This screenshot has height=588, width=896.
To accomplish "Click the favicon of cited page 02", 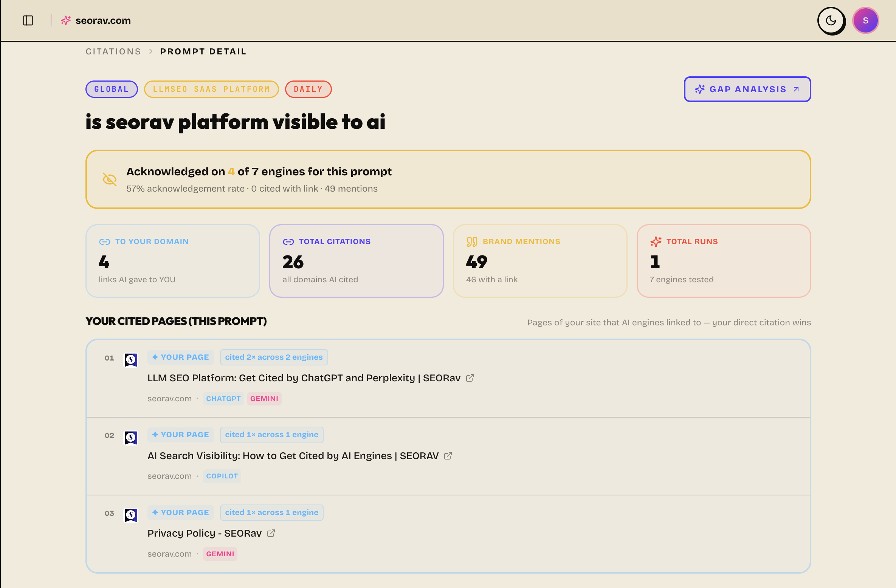I will [131, 438].
